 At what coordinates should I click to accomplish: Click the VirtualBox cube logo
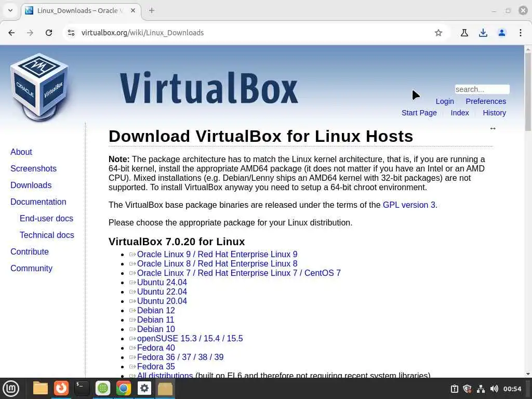tap(39, 87)
